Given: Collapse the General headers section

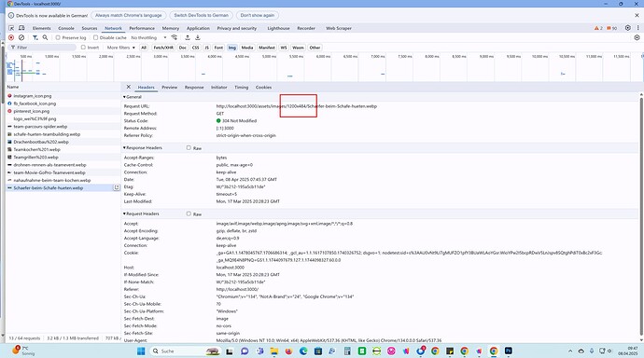Looking at the screenshot, I should [x=133, y=97].
